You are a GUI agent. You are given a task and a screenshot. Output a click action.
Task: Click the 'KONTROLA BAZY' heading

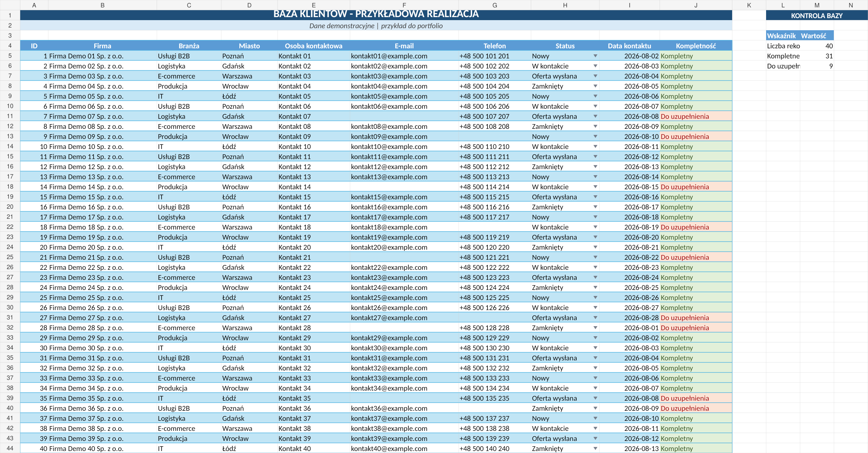tap(817, 15)
